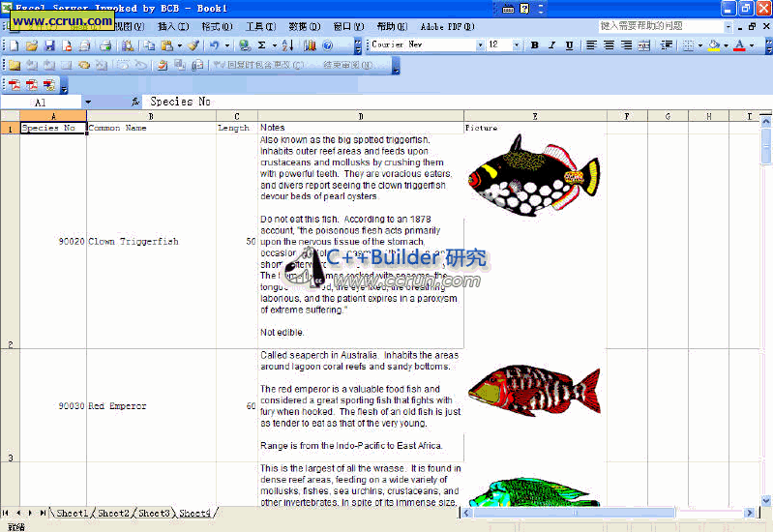Click the yellow Fill Color bucket
The height and width of the screenshot is (532, 773).
714,45
